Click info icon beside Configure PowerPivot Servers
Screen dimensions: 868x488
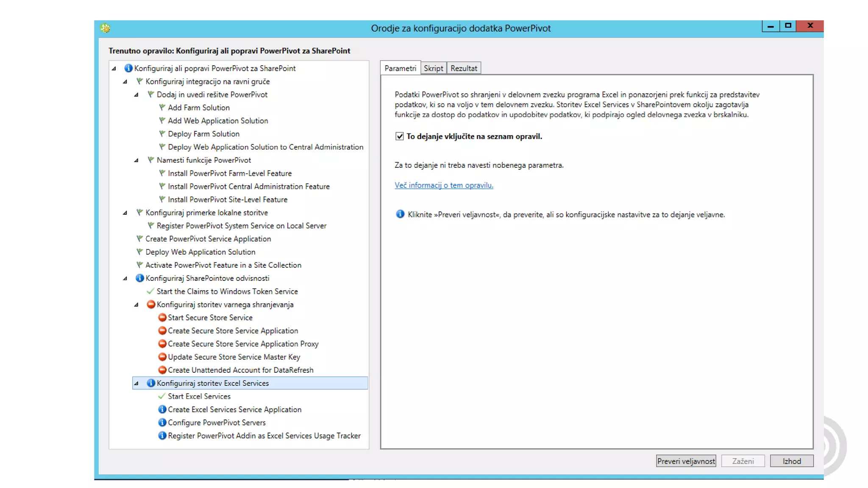click(x=162, y=422)
